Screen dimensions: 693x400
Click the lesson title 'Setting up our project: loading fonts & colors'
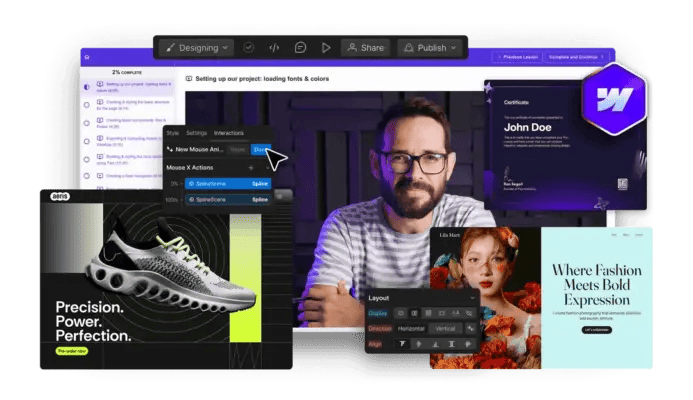pos(262,79)
